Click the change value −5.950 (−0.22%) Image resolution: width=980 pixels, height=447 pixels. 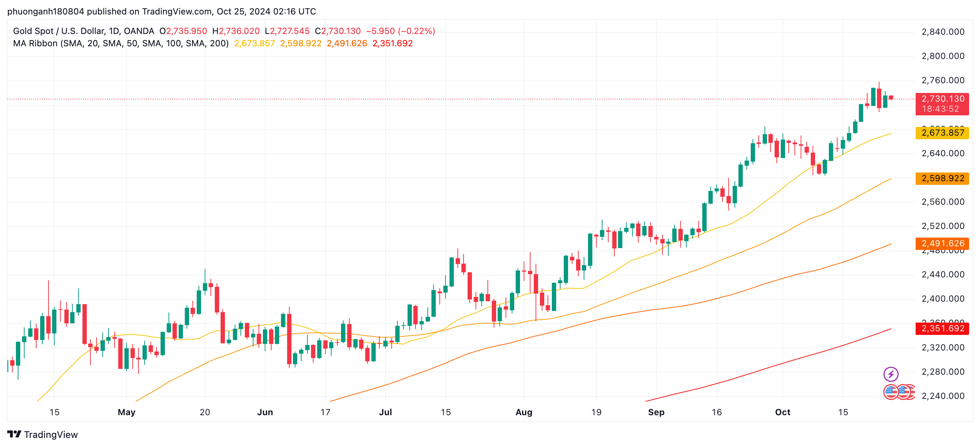[401, 31]
